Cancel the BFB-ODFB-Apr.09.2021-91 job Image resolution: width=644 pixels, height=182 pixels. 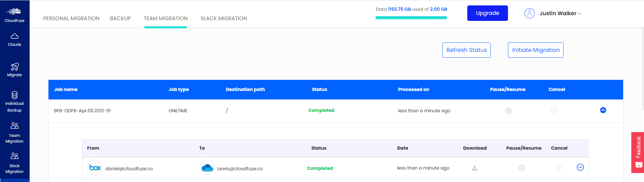pos(554,110)
